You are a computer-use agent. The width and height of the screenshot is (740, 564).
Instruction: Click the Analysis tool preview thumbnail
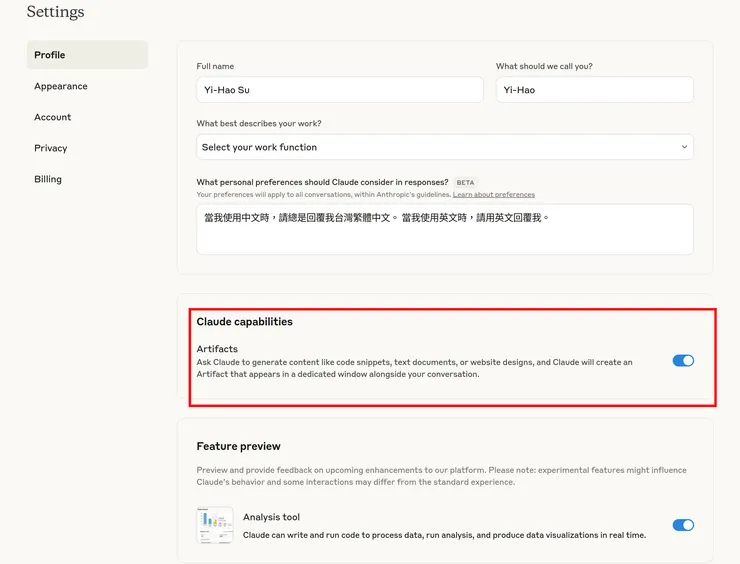[x=214, y=525]
